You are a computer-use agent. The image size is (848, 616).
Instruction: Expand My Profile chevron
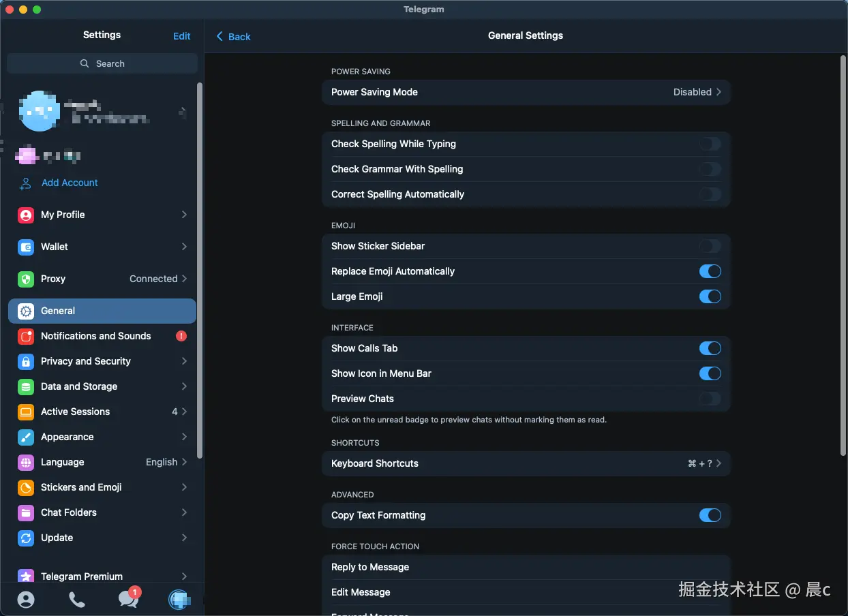point(184,215)
